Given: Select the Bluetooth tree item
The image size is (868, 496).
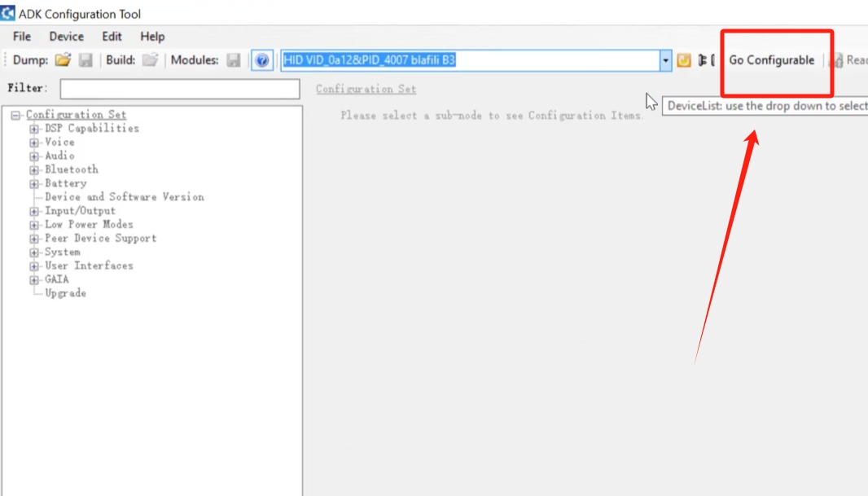Looking at the screenshot, I should [x=72, y=169].
